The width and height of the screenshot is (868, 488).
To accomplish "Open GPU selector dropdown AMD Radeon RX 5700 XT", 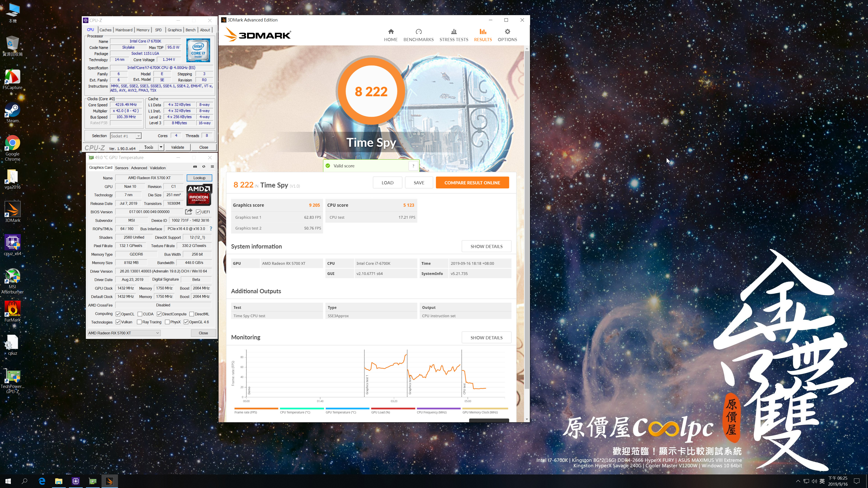I will tap(124, 333).
